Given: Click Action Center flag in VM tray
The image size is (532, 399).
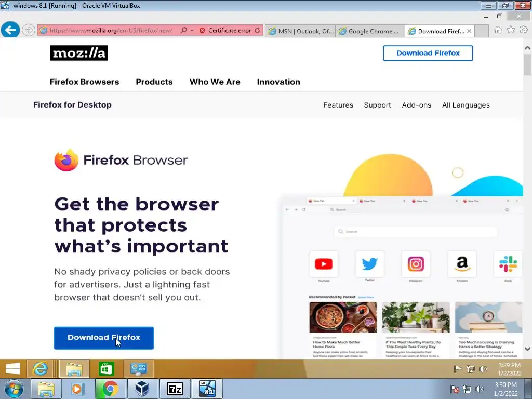Looking at the screenshot, I should pyautogui.click(x=458, y=369).
